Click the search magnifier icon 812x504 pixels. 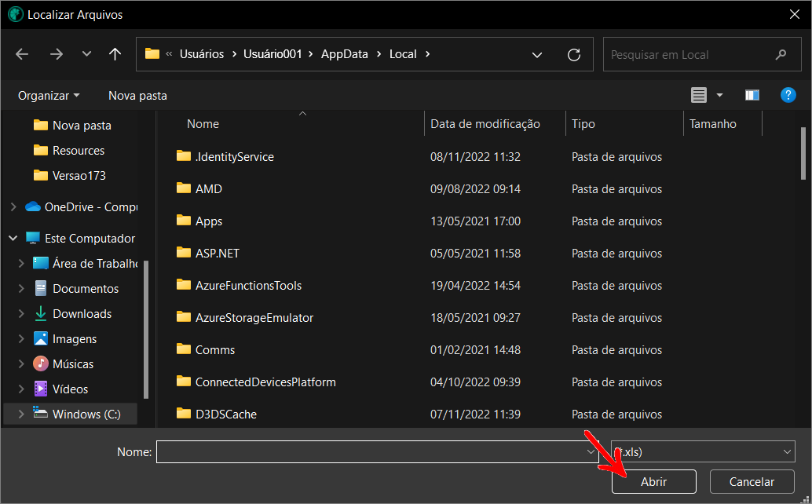click(781, 54)
